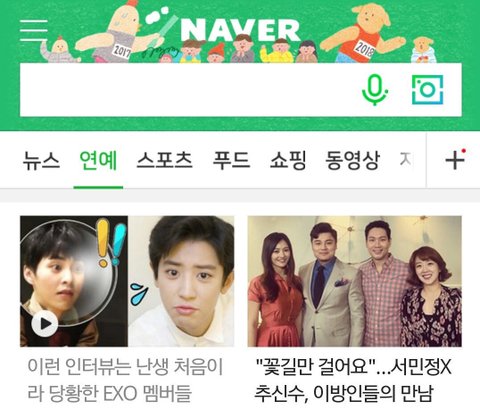This screenshot has width=480, height=418.
Task: Open the hamburger menu
Action: click(34, 30)
